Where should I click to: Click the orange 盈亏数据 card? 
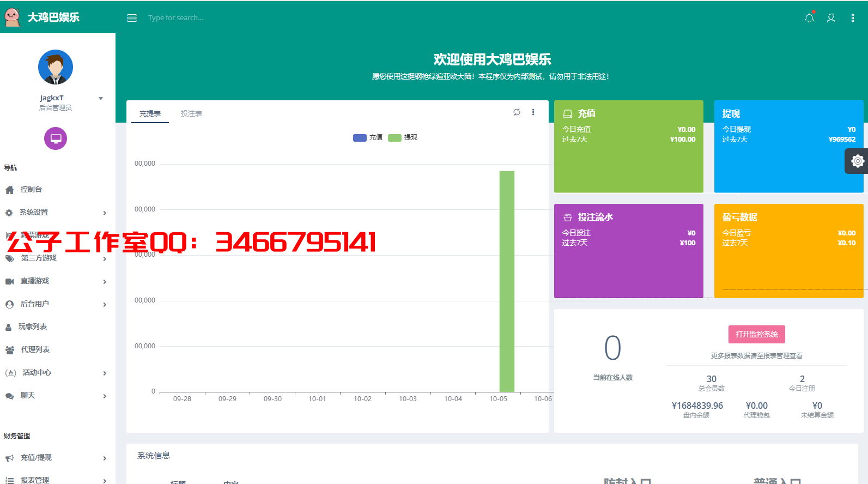pos(789,251)
